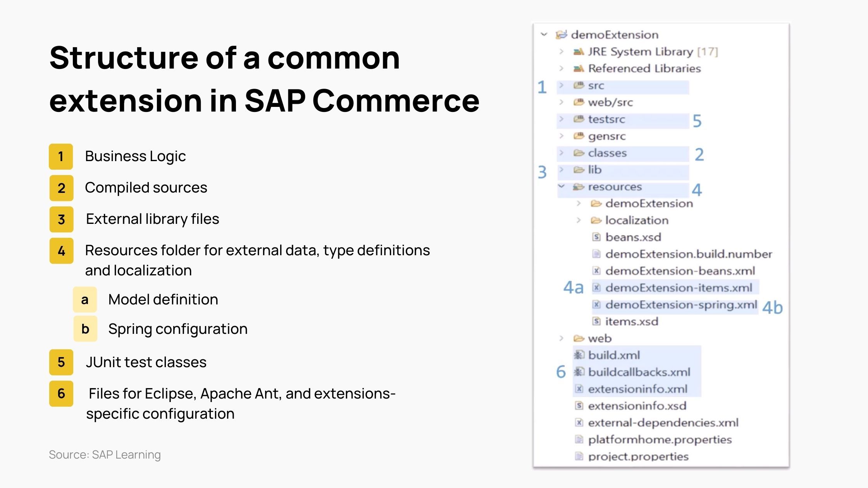Click the src package folder icon
The image size is (868, 488).
pyautogui.click(x=579, y=86)
